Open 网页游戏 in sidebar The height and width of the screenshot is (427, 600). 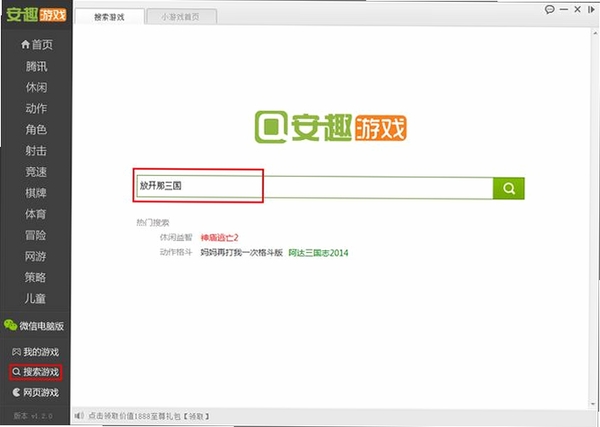(36, 393)
